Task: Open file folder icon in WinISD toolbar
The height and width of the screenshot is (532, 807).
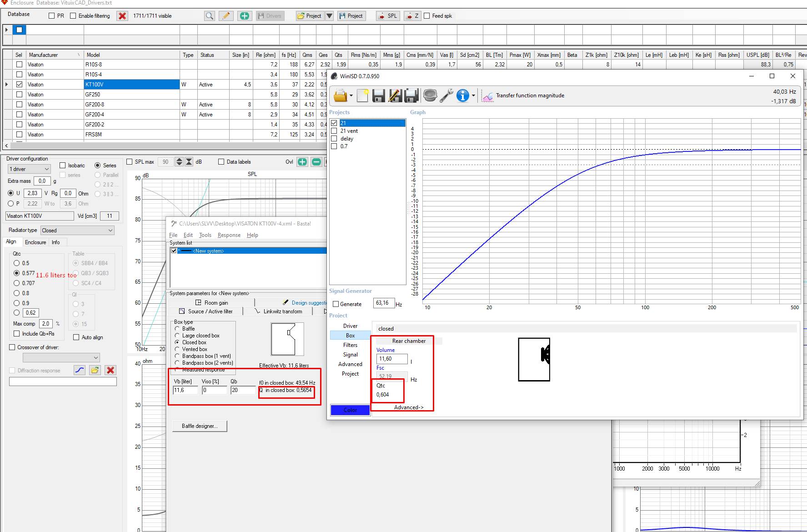Action: (341, 95)
